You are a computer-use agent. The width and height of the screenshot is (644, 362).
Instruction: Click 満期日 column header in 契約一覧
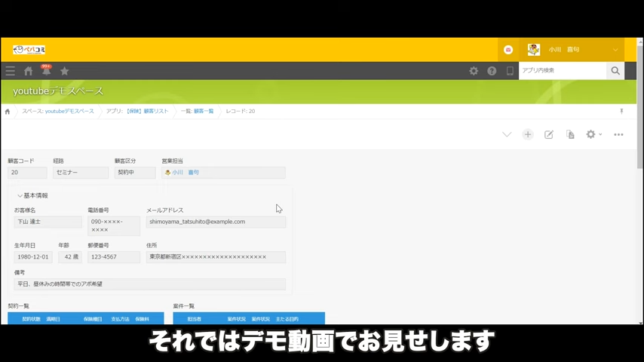[53, 319]
